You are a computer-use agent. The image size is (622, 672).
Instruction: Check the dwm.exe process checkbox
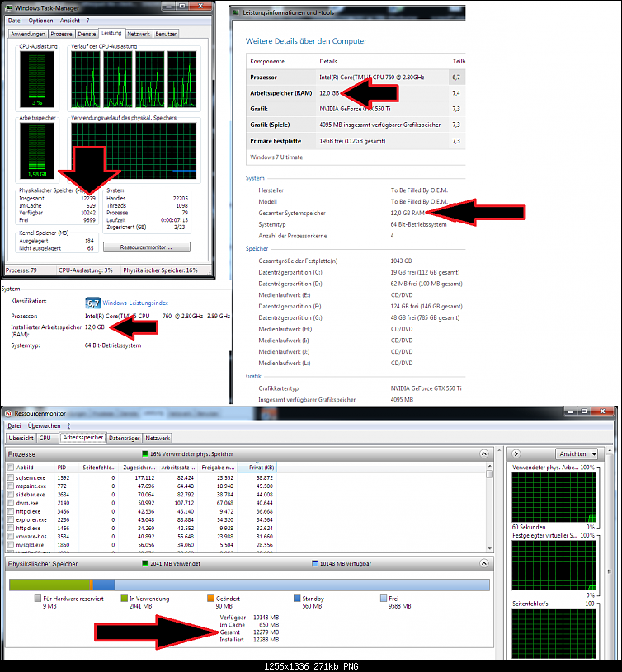pyautogui.click(x=11, y=503)
